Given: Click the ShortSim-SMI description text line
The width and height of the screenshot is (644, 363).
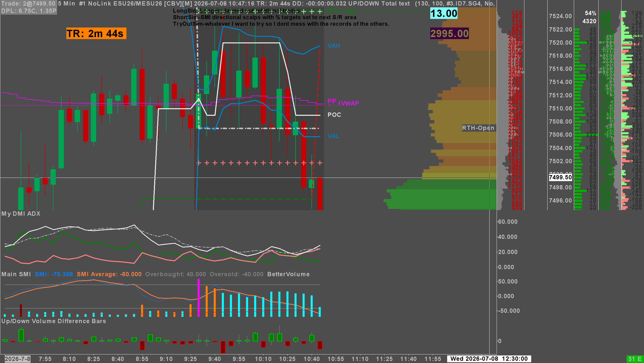Looking at the screenshot, I should pyautogui.click(x=264, y=17).
